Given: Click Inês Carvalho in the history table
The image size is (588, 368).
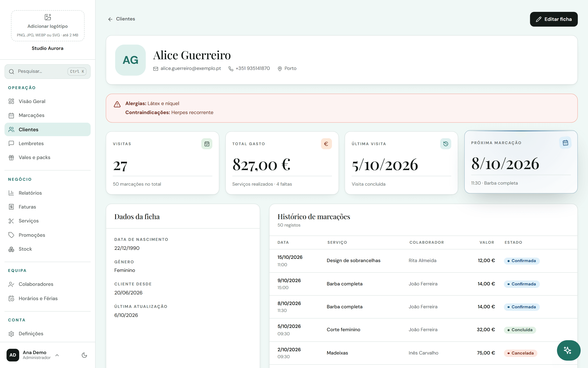Looking at the screenshot, I should pos(423,353).
